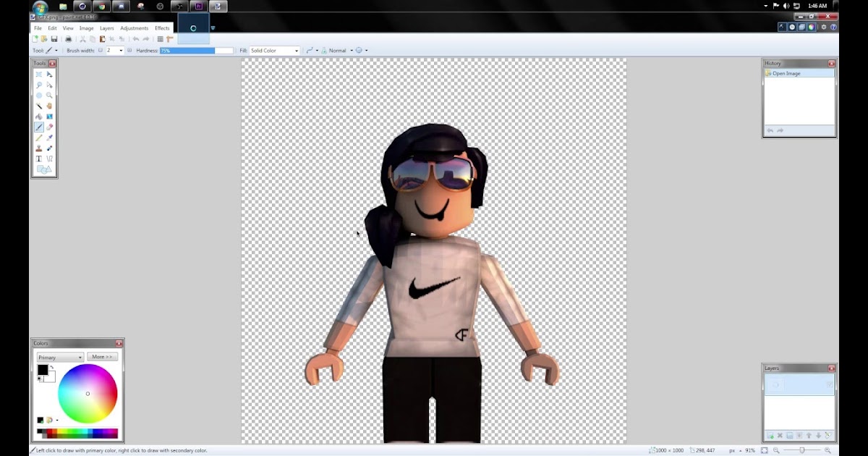The height and width of the screenshot is (456, 868).
Task: Toggle the History window button at top right
Action: 792,27
